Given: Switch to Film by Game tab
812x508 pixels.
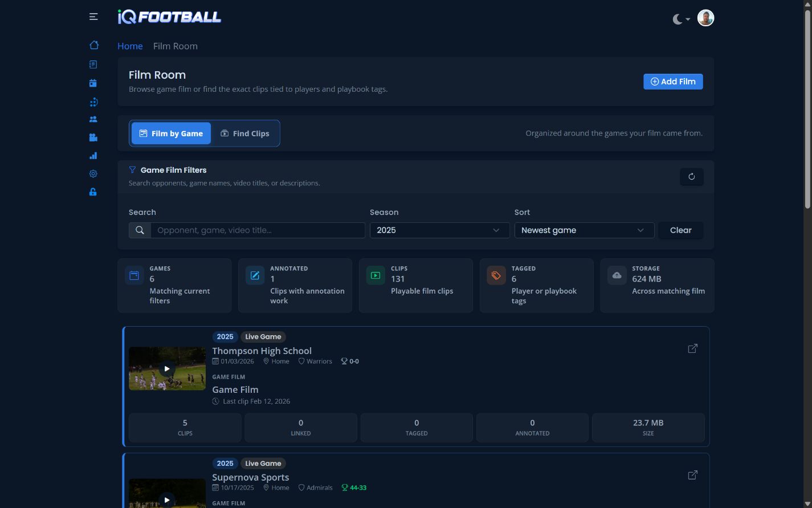Looking at the screenshot, I should click(x=171, y=133).
